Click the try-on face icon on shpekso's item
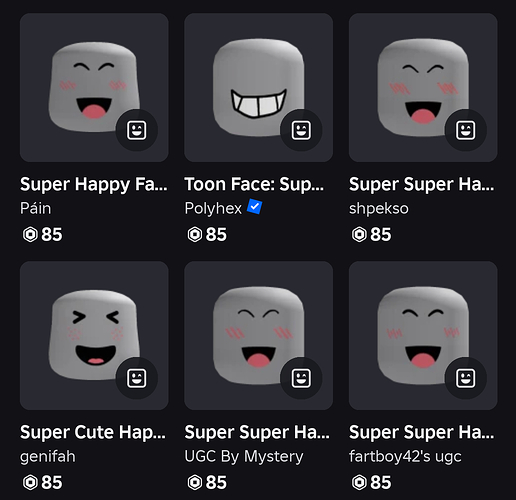Image resolution: width=516 pixels, height=500 pixels. pyautogui.click(x=466, y=130)
